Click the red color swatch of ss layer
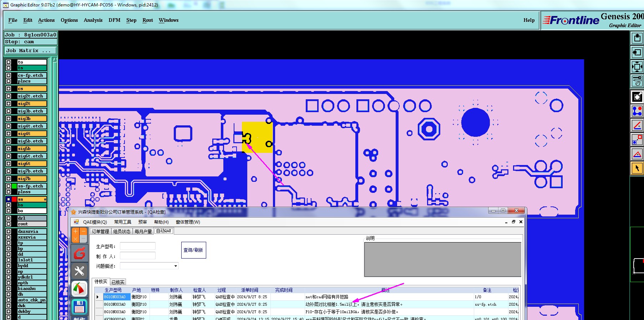Image resolution: width=644 pixels, height=320 pixels. (x=14, y=199)
